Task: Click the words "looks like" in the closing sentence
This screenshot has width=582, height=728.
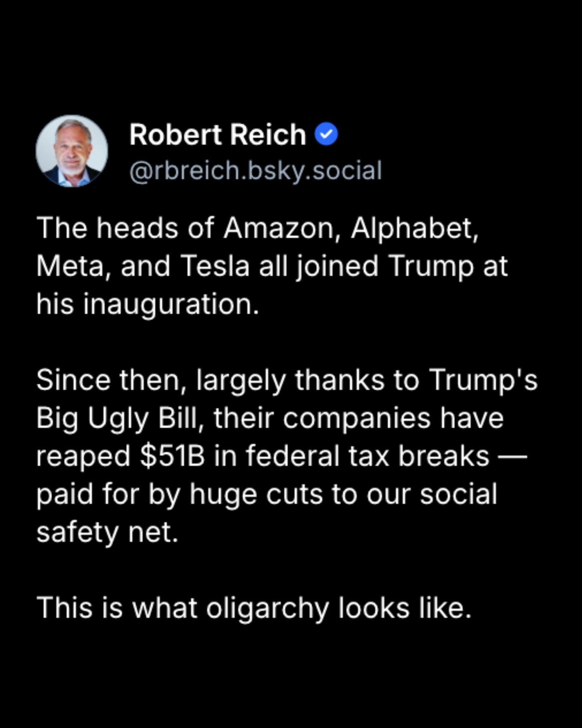Action: click(405, 608)
